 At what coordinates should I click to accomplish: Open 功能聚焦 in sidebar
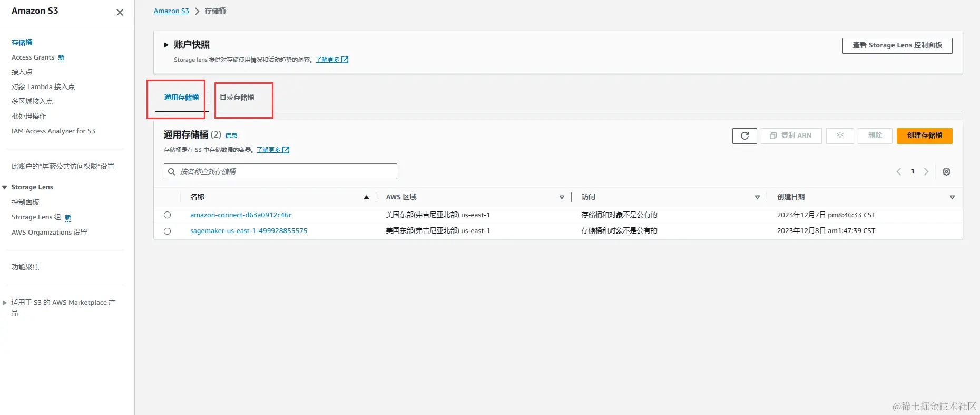point(25,267)
